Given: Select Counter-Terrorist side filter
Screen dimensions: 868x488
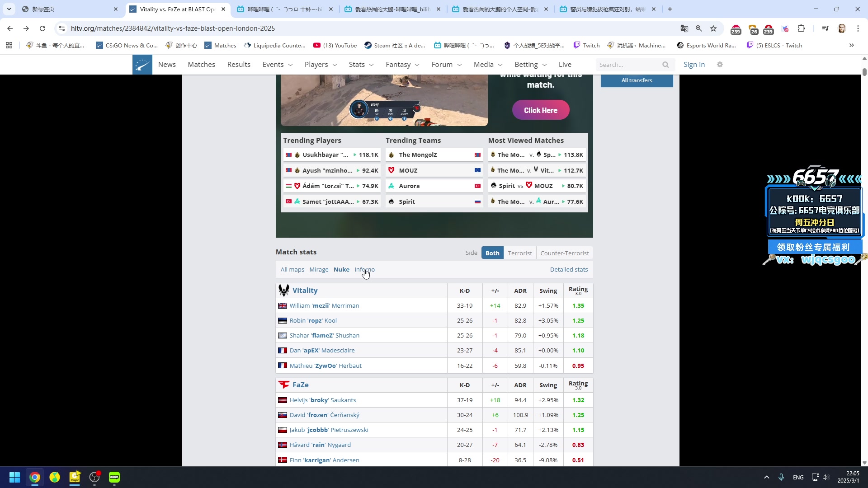Looking at the screenshot, I should pos(565,253).
